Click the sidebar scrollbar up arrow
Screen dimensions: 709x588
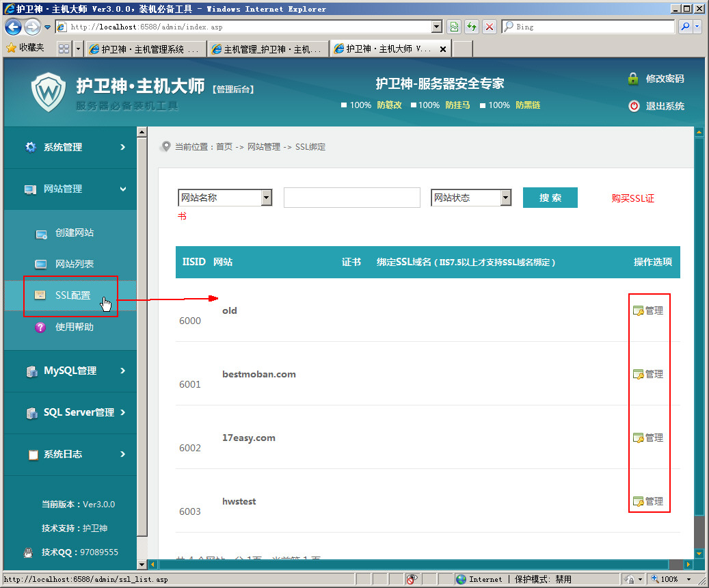point(142,132)
